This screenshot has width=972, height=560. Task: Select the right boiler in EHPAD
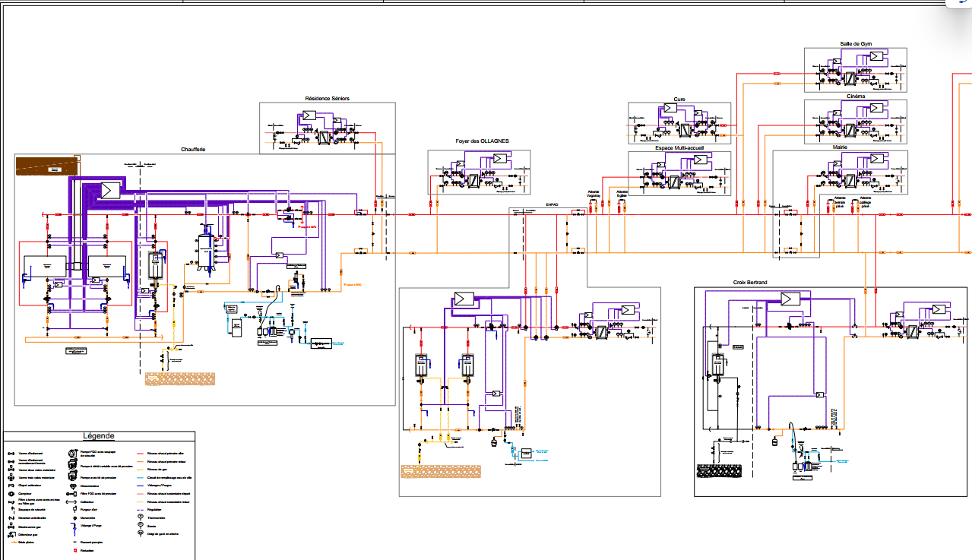click(467, 366)
